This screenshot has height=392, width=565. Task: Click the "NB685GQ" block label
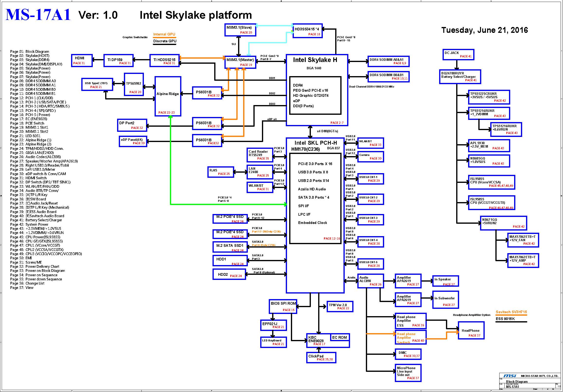point(477,158)
